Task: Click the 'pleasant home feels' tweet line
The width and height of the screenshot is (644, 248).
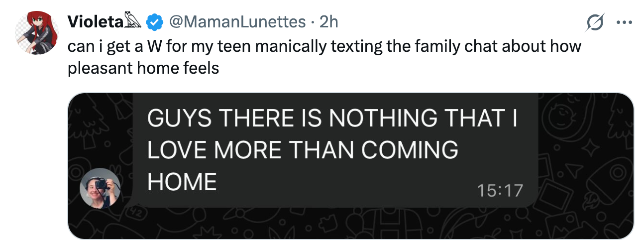Action: coord(143,67)
